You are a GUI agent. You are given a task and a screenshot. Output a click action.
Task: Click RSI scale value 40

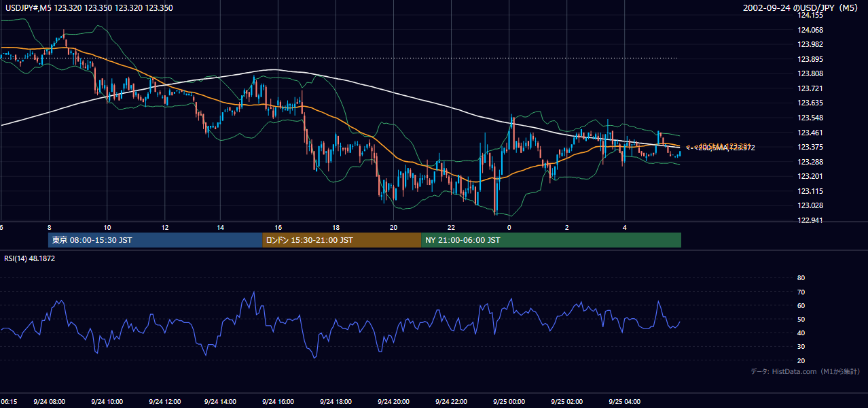point(801,333)
